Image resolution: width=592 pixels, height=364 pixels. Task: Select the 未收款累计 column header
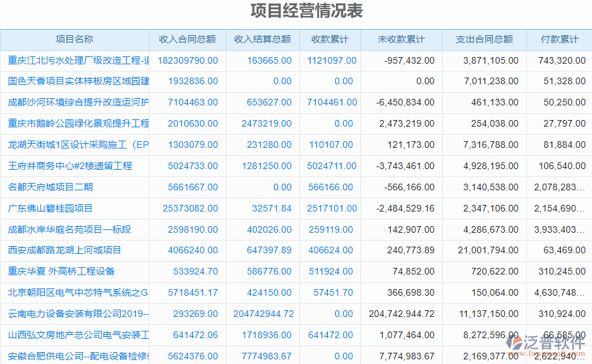click(x=401, y=40)
